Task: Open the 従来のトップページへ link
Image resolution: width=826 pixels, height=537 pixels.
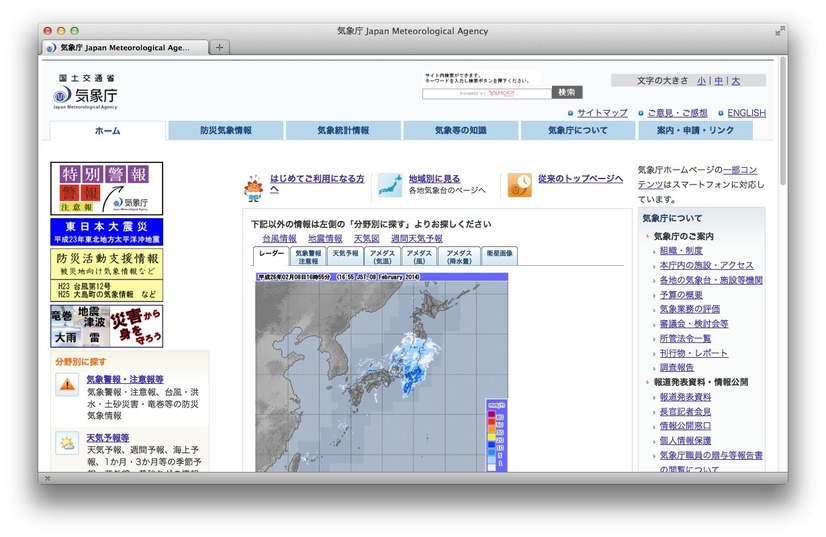Action: pyautogui.click(x=581, y=179)
